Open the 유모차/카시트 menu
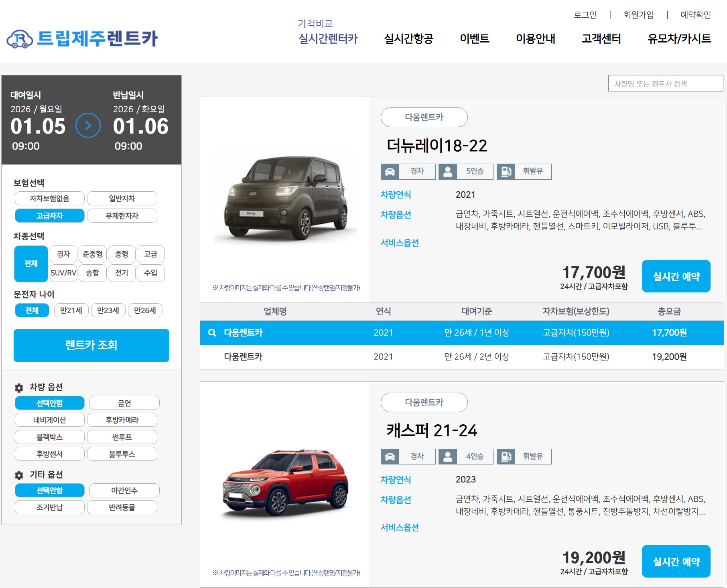This screenshot has width=727, height=588. (679, 39)
